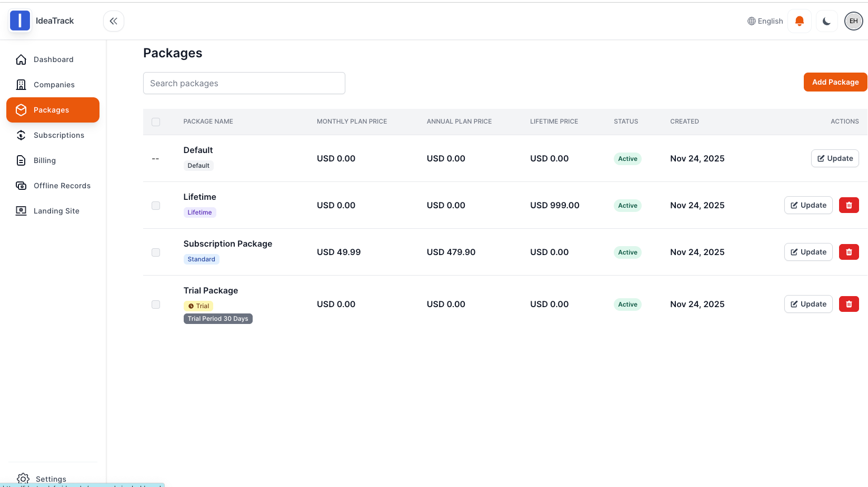868x487 pixels.
Task: Select all packages header checkbox
Action: 156,122
